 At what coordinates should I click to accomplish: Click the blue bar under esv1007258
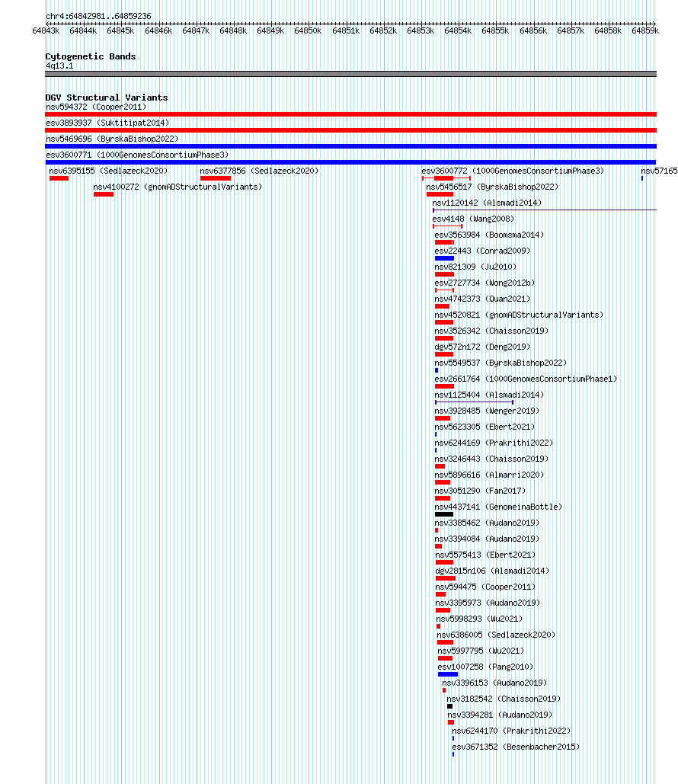click(448, 674)
